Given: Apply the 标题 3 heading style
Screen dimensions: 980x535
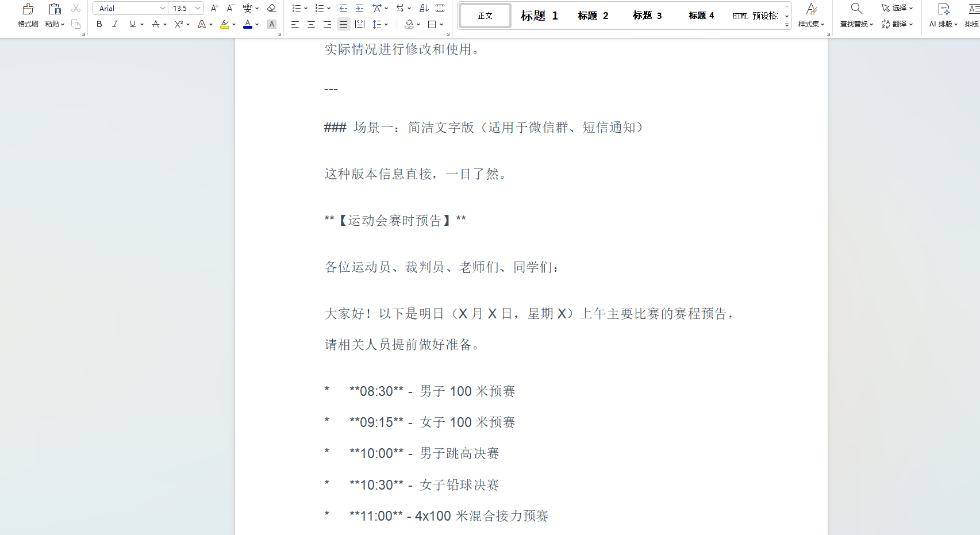Looking at the screenshot, I should click(x=647, y=16).
